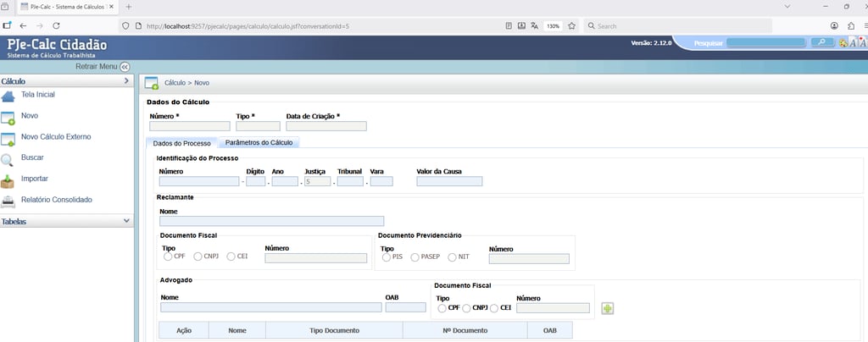Viewport: 868px width, 342px height.
Task: Focus the Pesquisar search field in header
Action: pyautogui.click(x=765, y=42)
